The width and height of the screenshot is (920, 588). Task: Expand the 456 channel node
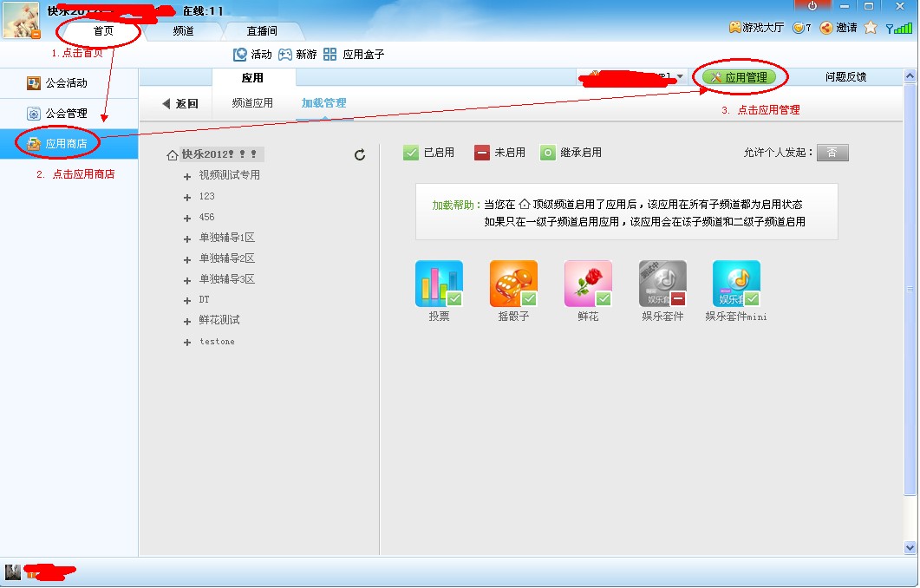point(187,219)
